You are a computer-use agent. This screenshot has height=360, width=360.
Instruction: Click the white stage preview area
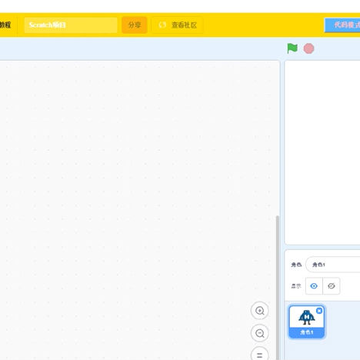tap(322, 152)
